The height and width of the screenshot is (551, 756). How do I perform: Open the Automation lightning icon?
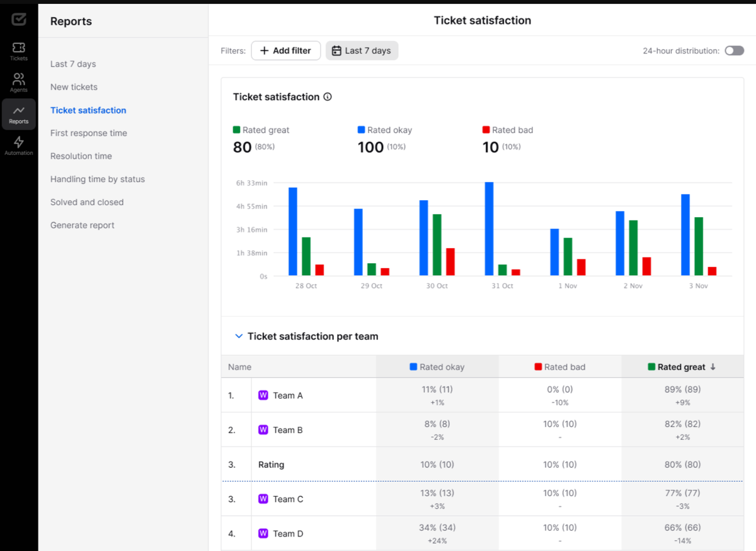pos(19,145)
